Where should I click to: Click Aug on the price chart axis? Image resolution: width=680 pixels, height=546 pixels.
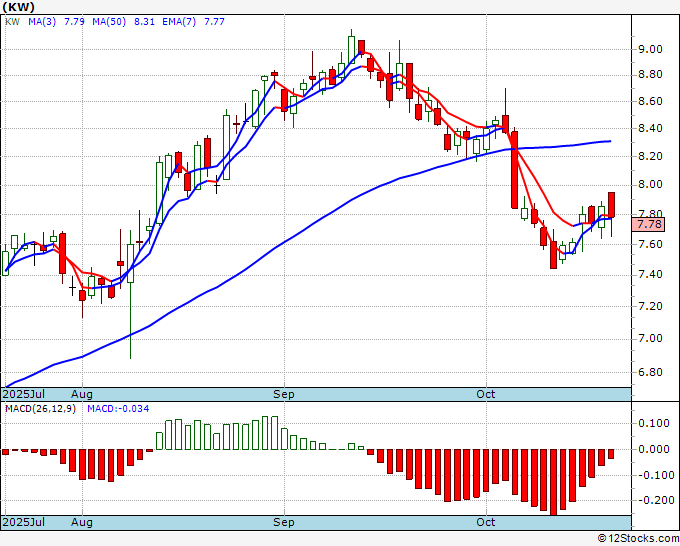pyautogui.click(x=82, y=394)
